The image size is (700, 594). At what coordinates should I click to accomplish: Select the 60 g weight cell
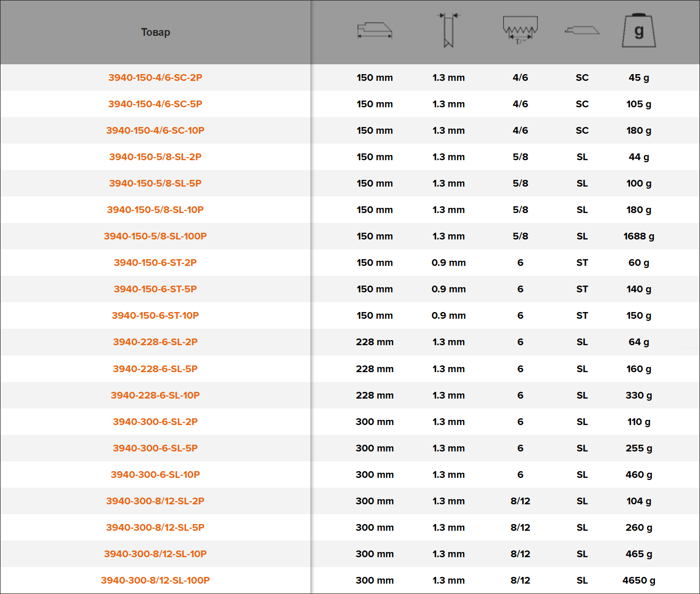[639, 263]
